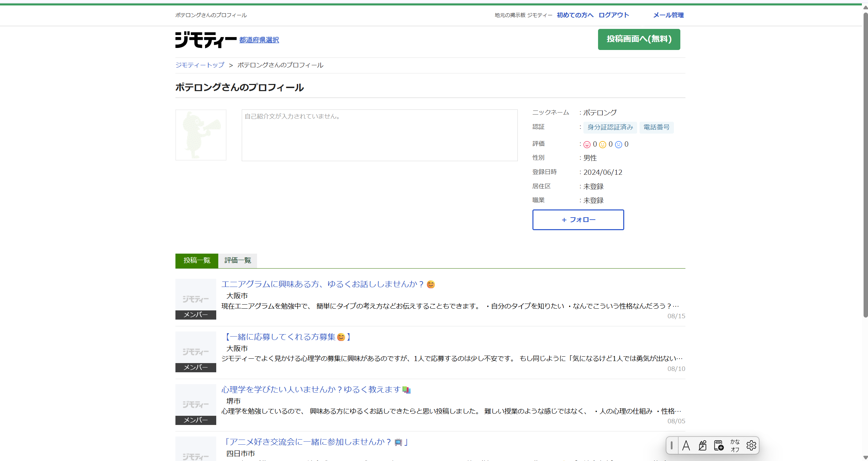This screenshot has width=868, height=461.
Task: Click the ジモティー logo
Action: (206, 40)
